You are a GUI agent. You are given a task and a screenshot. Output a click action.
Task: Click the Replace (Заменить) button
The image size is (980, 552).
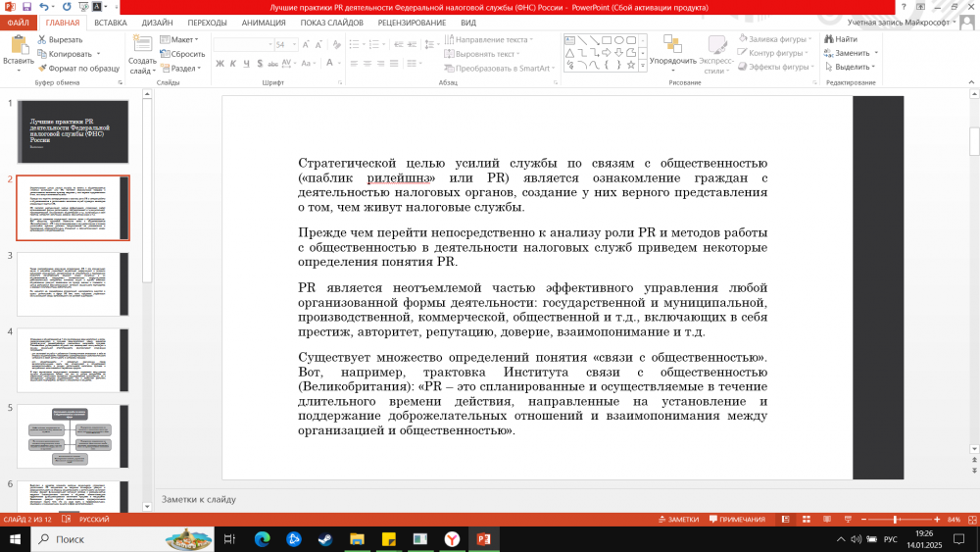click(851, 53)
